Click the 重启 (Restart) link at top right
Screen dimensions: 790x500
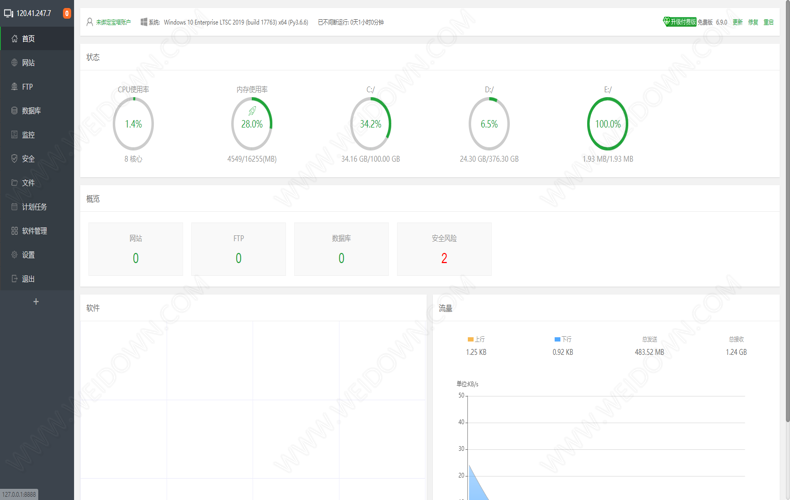tap(768, 21)
